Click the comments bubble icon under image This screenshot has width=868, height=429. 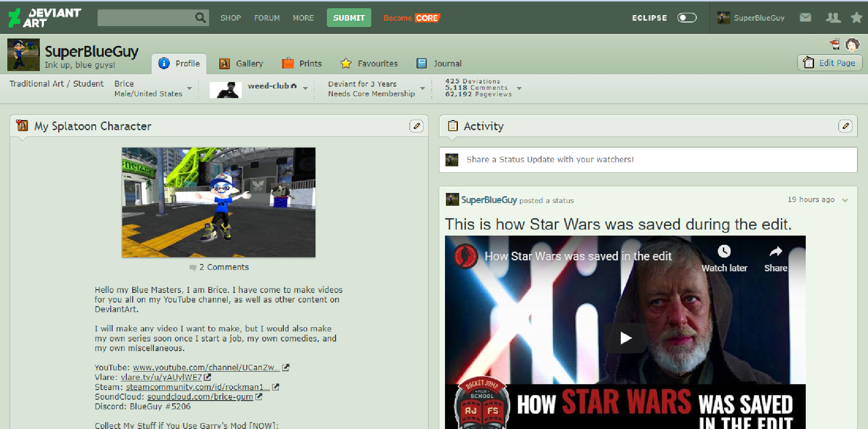click(x=193, y=268)
